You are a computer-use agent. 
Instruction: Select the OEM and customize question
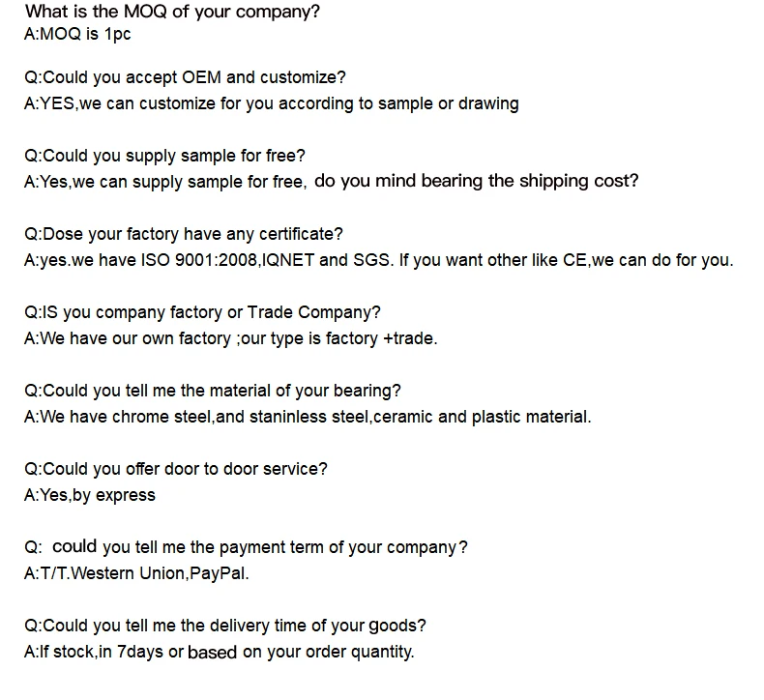click(x=185, y=77)
